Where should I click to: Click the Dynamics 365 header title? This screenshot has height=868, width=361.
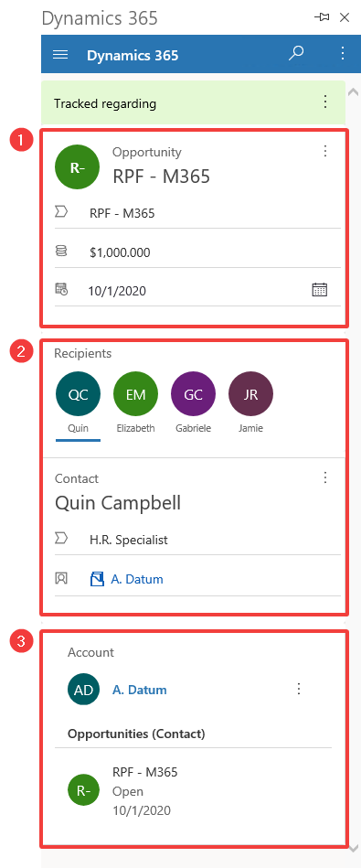click(133, 56)
